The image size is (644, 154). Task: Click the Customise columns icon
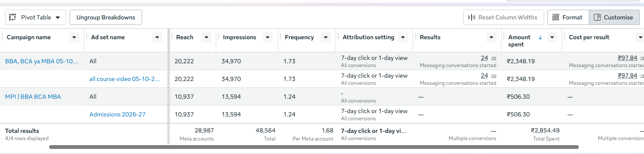click(x=597, y=17)
